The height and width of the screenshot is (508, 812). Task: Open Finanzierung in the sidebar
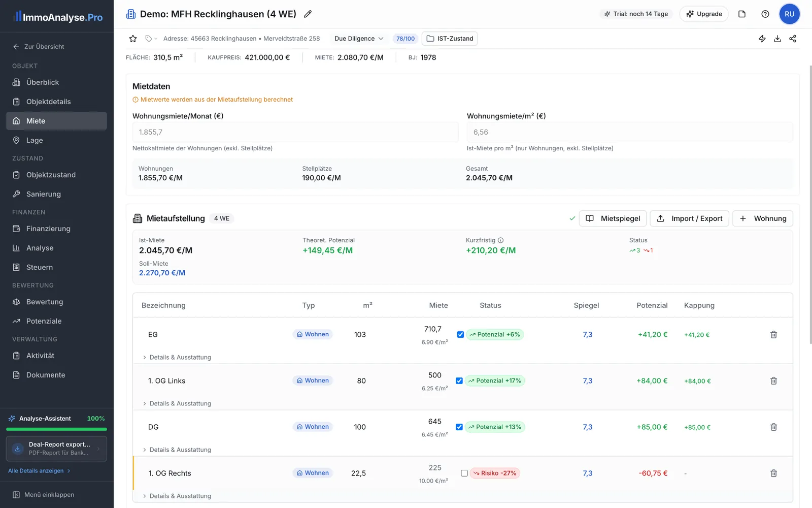tap(48, 229)
